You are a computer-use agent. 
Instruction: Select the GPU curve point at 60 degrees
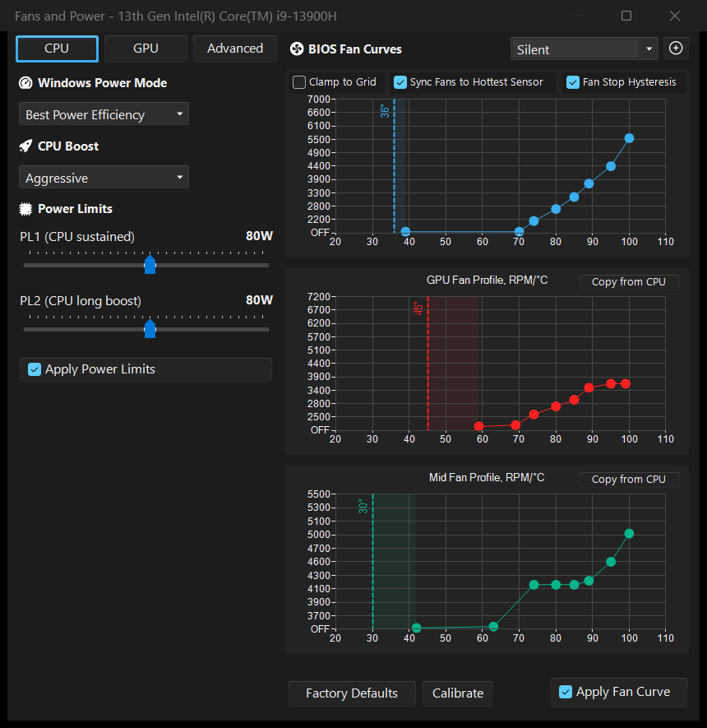479,426
